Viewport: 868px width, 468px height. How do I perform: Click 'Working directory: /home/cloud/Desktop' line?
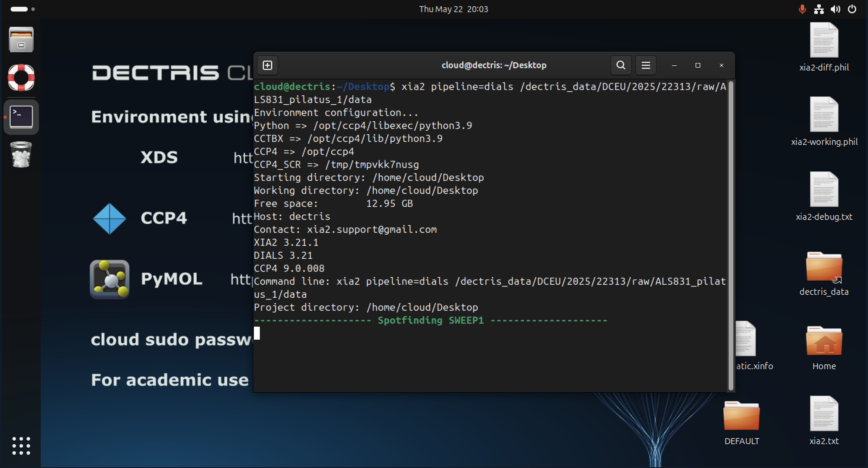(x=366, y=191)
